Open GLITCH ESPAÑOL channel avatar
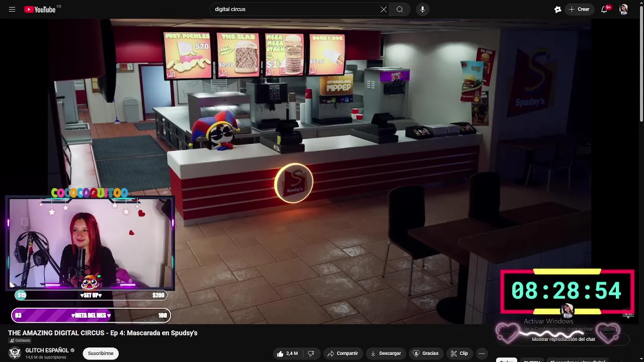 click(15, 353)
